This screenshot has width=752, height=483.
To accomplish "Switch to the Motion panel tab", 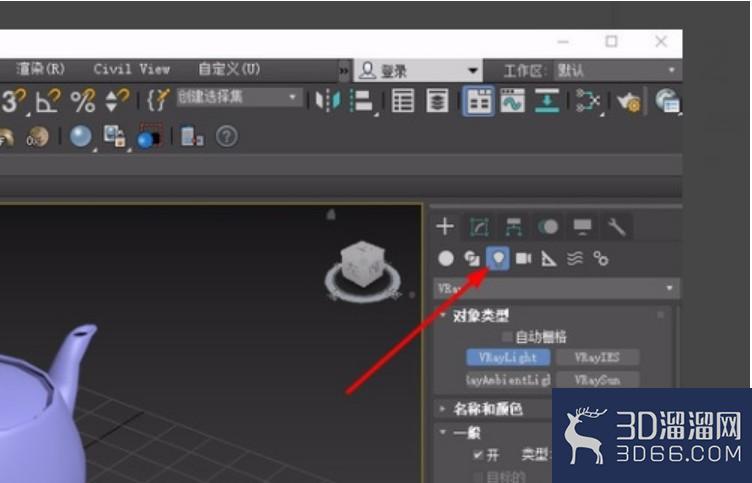I will (x=548, y=227).
